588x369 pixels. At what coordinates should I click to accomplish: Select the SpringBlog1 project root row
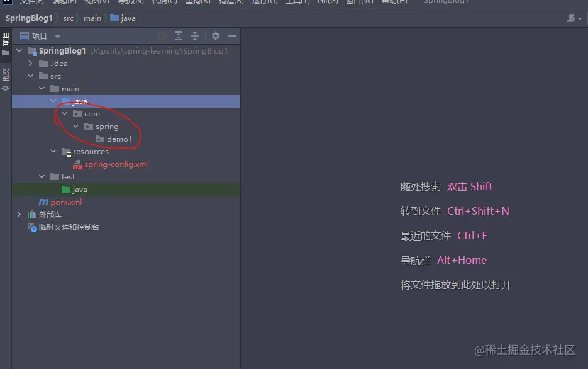(126, 51)
